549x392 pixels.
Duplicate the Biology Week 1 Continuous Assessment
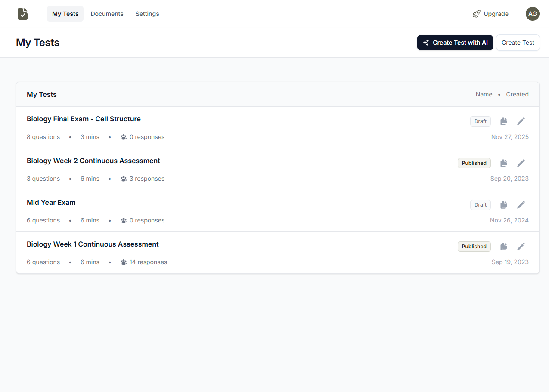[x=504, y=246]
